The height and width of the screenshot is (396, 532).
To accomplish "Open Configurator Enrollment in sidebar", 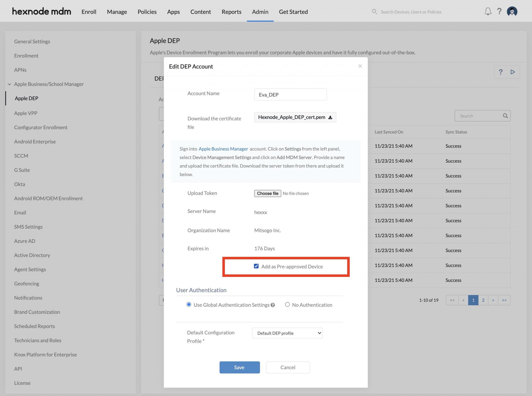I will (41, 127).
